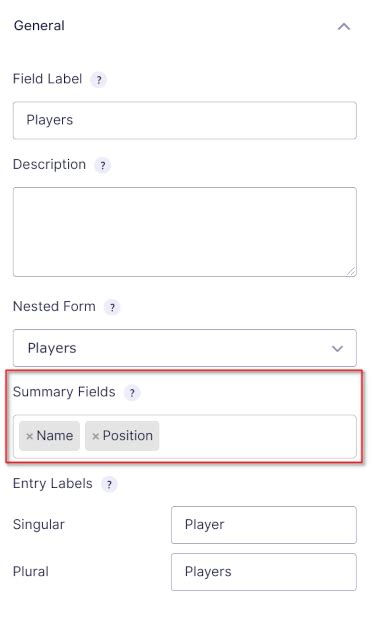This screenshot has width=370, height=620.
Task: Open Summary Fields help question icon
Action: coord(132,393)
